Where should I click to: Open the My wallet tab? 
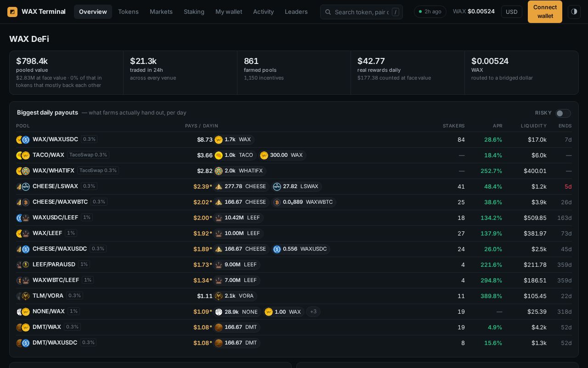[229, 12]
